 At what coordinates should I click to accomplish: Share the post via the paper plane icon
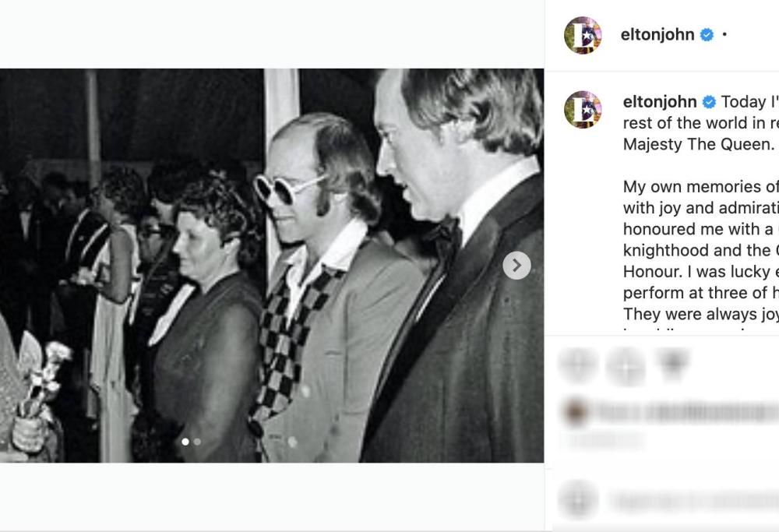[x=671, y=365]
